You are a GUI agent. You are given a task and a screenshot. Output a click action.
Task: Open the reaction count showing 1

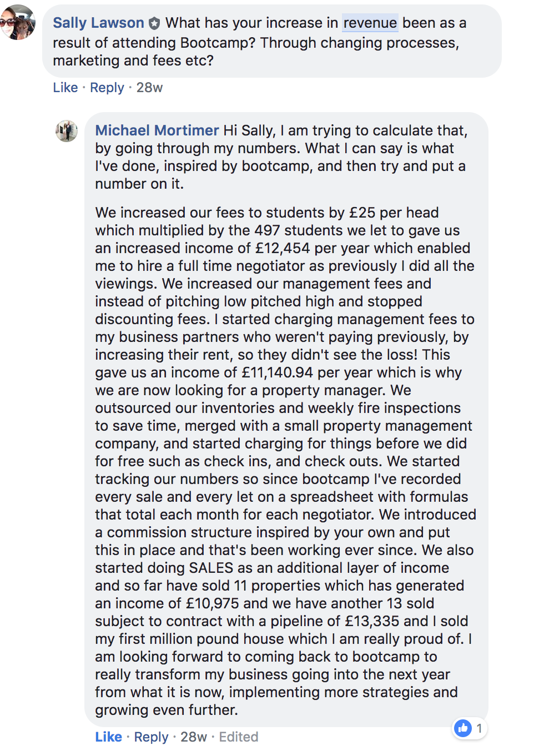coord(479,728)
